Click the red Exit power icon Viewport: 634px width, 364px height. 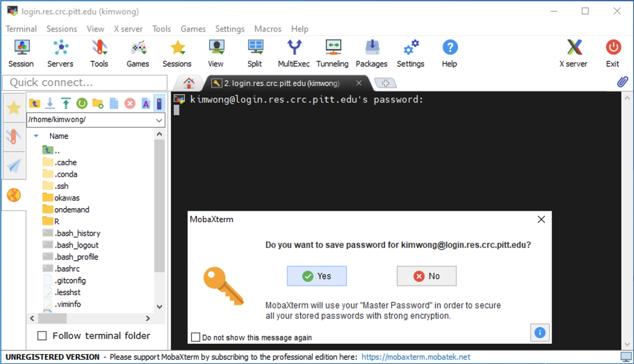click(x=613, y=54)
